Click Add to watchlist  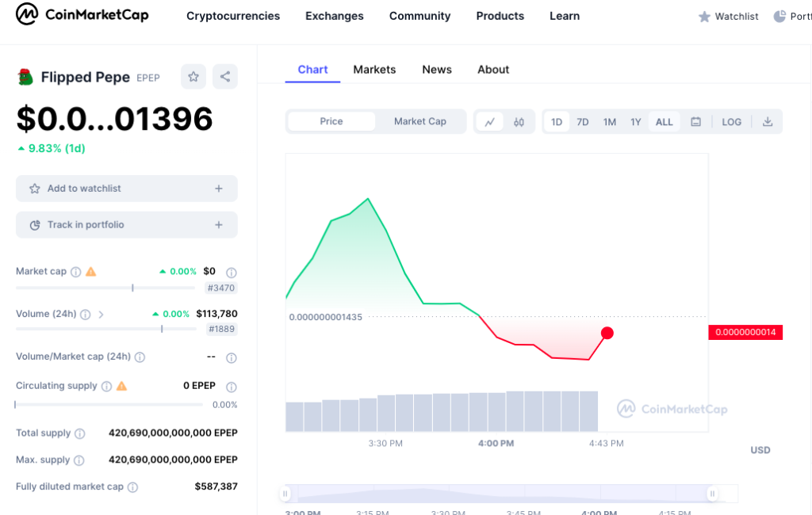tap(126, 189)
